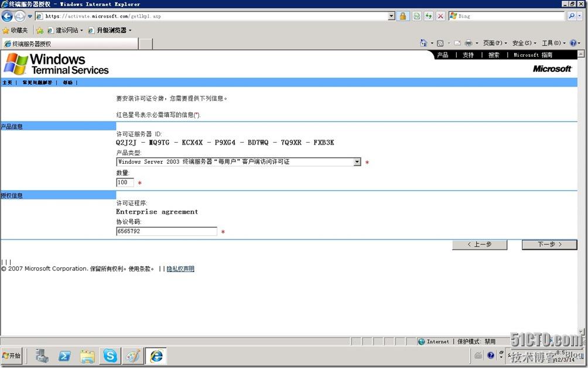Image resolution: width=588 pixels, height=368 pixels.
Task: Click the Stop loading icon
Action: point(440,16)
